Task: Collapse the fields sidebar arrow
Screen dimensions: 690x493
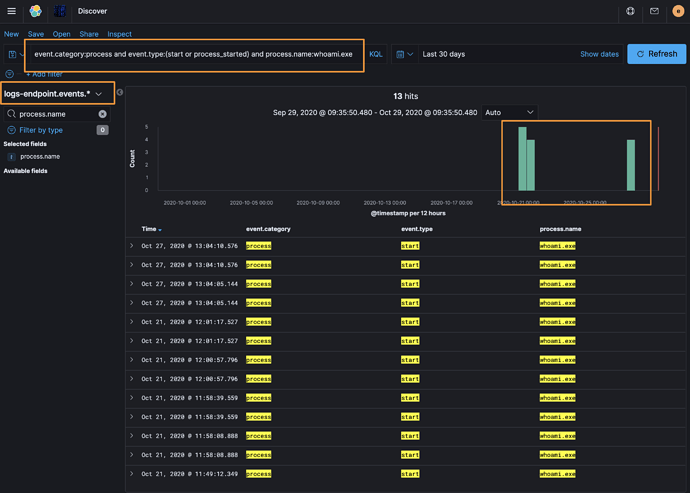Action: [x=120, y=93]
